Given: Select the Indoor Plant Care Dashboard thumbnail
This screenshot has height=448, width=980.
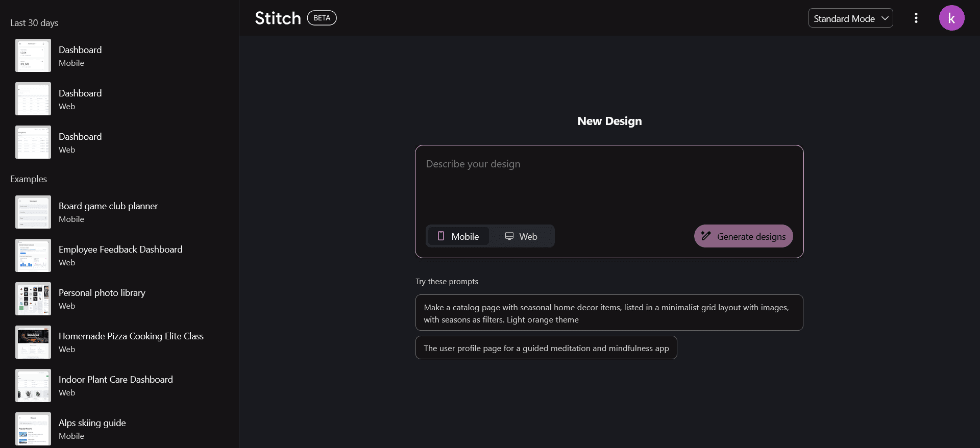Looking at the screenshot, I should [33, 385].
